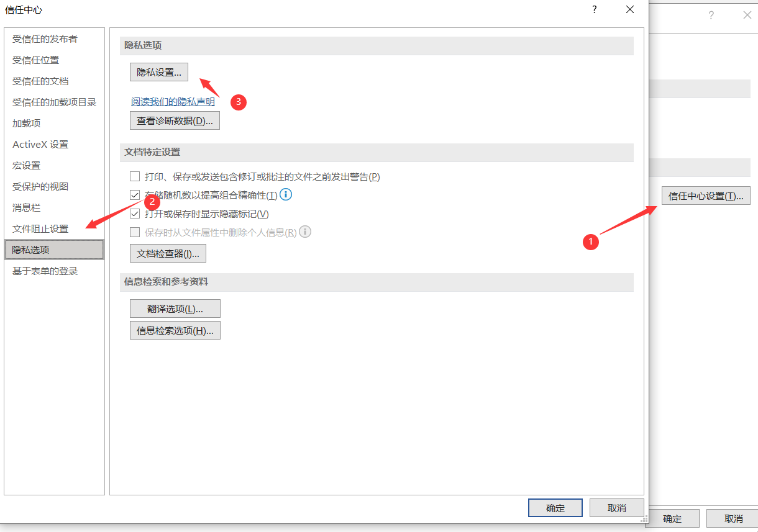Click the grayed info icon beside 保存时从文件属性中删除个人信息
The height and width of the screenshot is (532, 758).
pyautogui.click(x=305, y=232)
